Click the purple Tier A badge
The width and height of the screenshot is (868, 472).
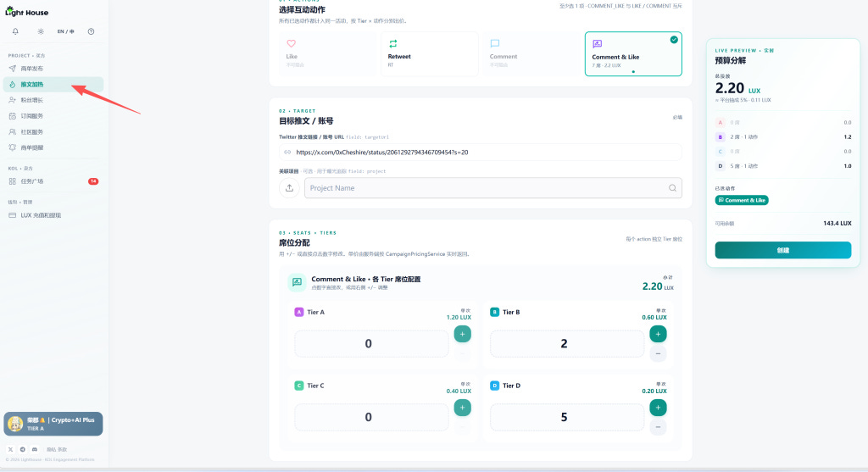click(x=299, y=312)
